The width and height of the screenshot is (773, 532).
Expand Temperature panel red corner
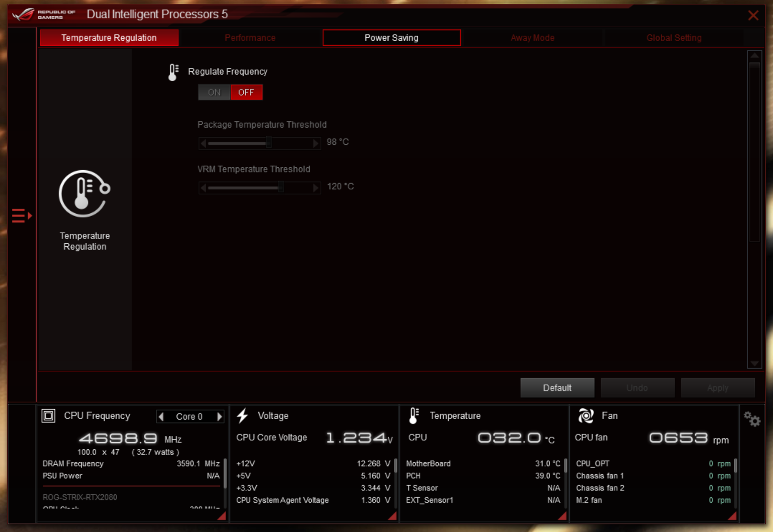coord(563,516)
